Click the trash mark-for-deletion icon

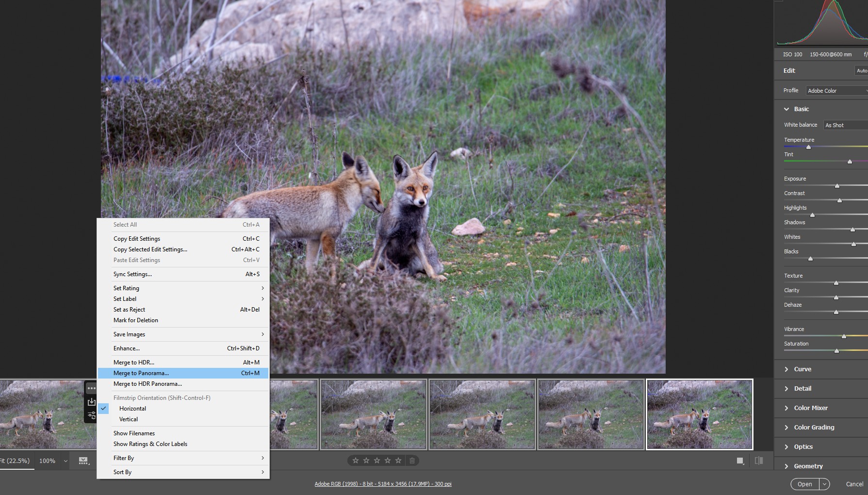[x=412, y=461]
